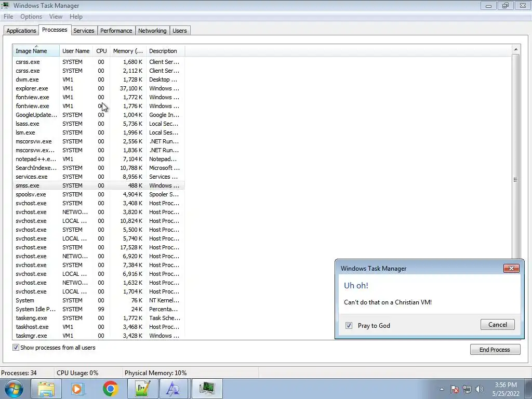Select the lsm.exe process row
Viewport: 532px width, 399px height.
click(x=98, y=132)
